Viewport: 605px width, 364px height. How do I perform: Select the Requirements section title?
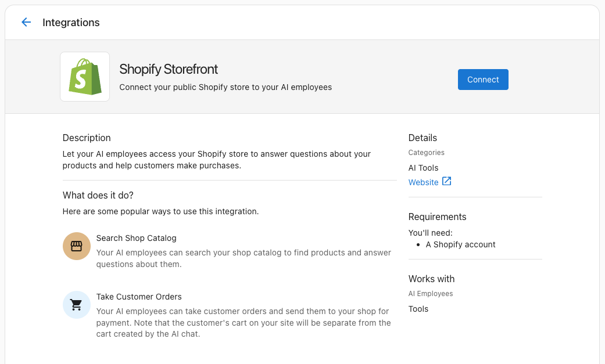pyautogui.click(x=437, y=217)
